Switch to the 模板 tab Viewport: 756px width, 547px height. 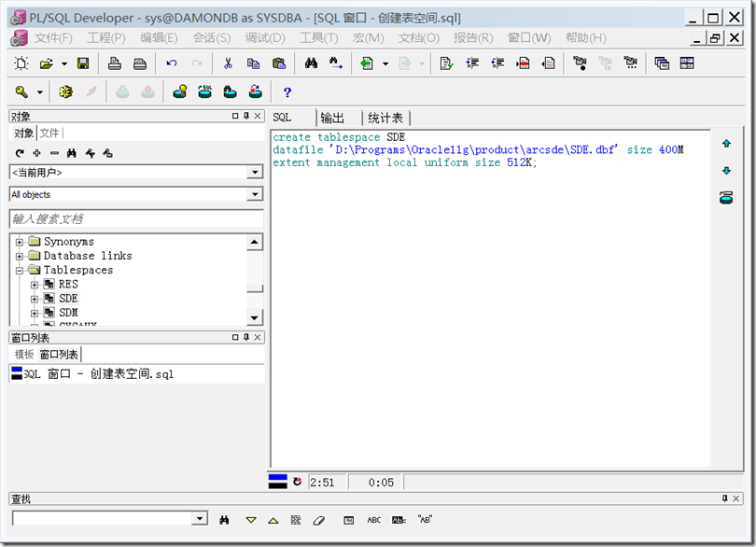click(24, 355)
